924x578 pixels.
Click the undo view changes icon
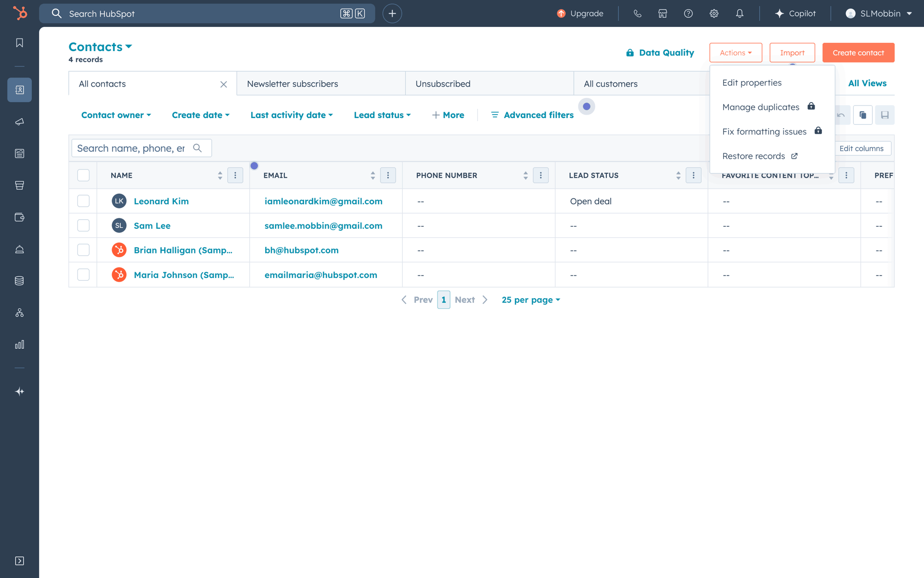pyautogui.click(x=841, y=115)
